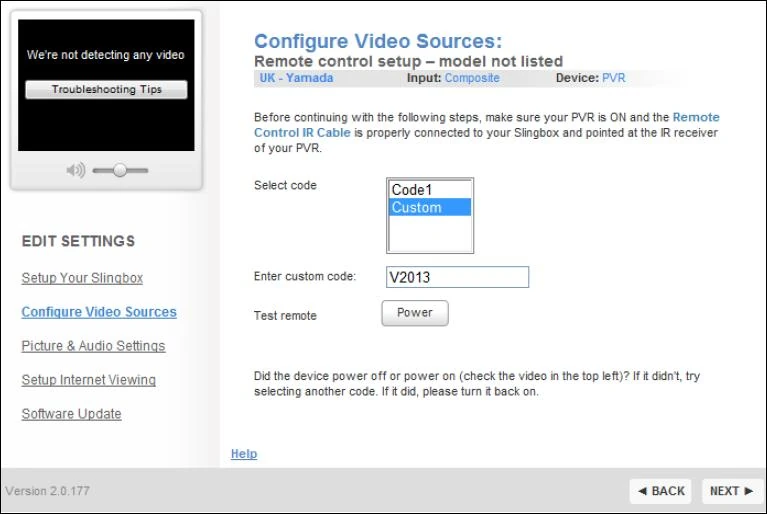767x514 pixels.
Task: Open Picture & Audio Settings
Action: coord(93,346)
